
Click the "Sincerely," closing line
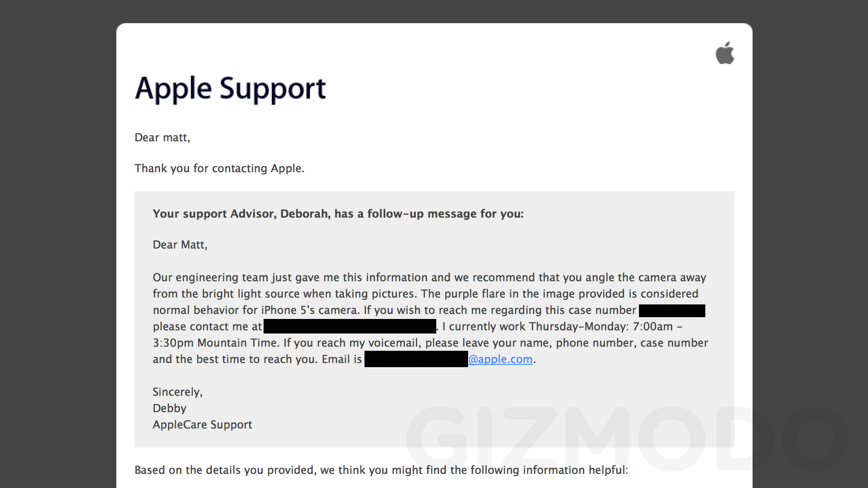pyautogui.click(x=178, y=392)
